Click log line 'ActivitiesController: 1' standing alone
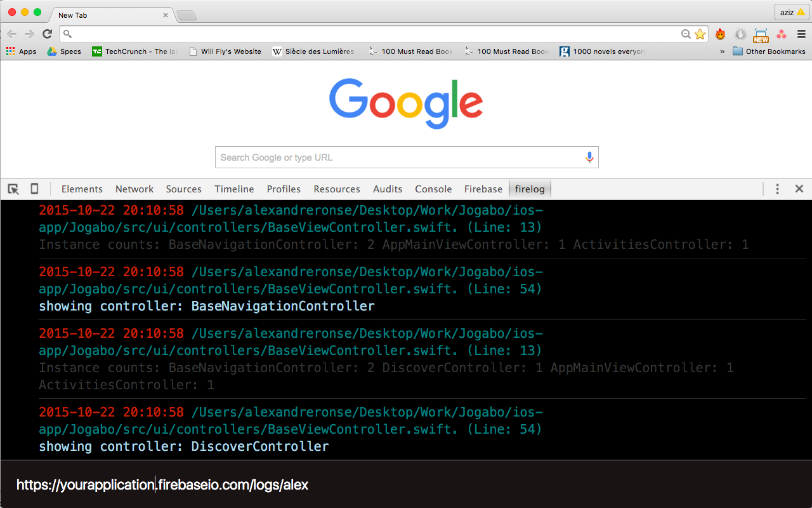Screen dimensions: 812x508 click(126, 385)
